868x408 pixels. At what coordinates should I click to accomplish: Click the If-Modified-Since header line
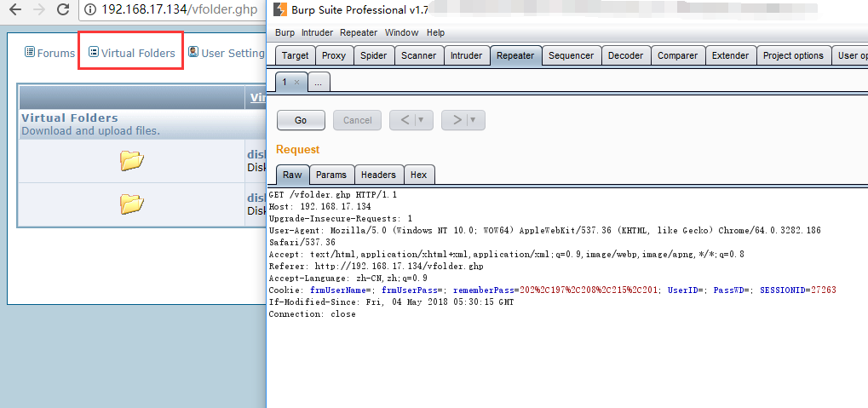tap(391, 302)
